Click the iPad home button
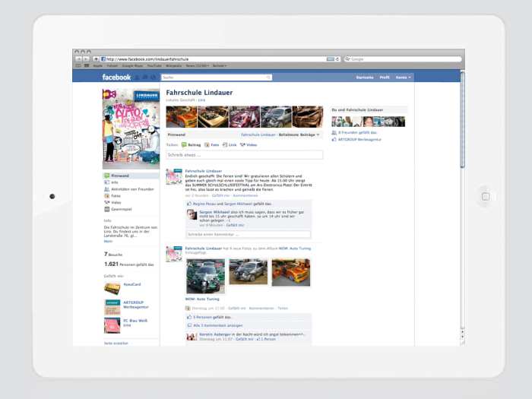The width and height of the screenshot is (532, 399). pos(486,196)
